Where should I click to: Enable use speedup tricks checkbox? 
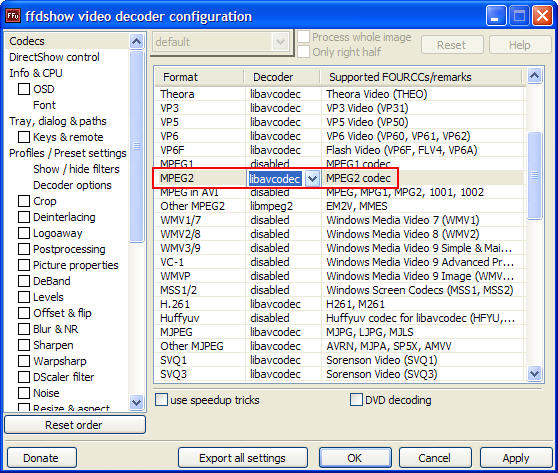click(161, 400)
